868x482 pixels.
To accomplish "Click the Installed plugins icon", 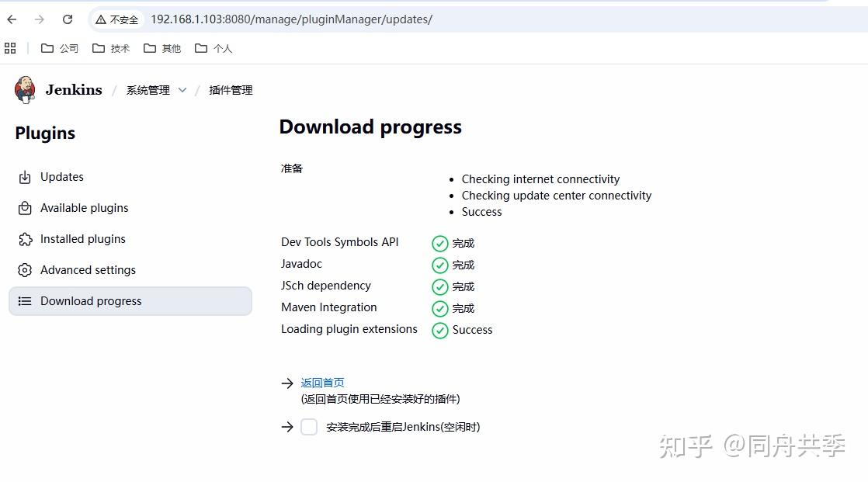I will tap(24, 239).
